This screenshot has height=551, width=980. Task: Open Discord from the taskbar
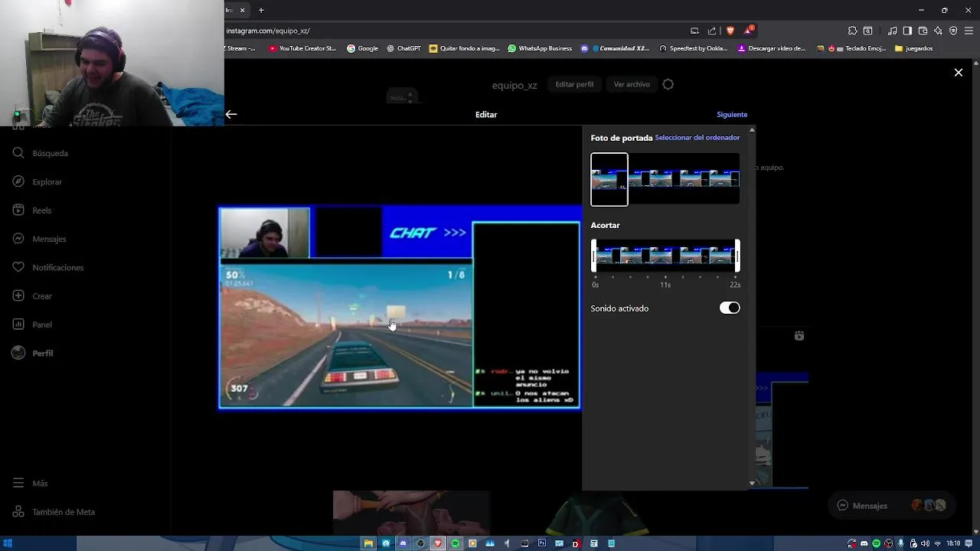[x=403, y=543]
